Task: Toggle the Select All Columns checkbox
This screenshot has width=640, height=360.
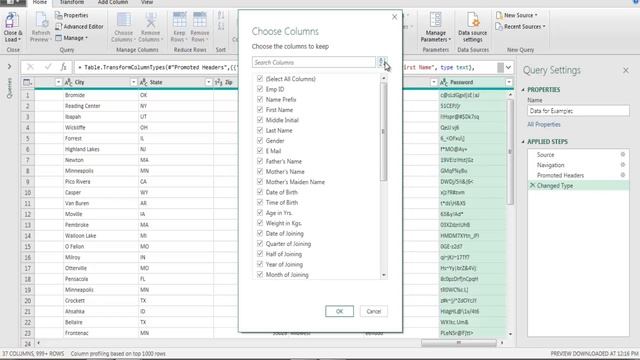Action: coord(260,78)
